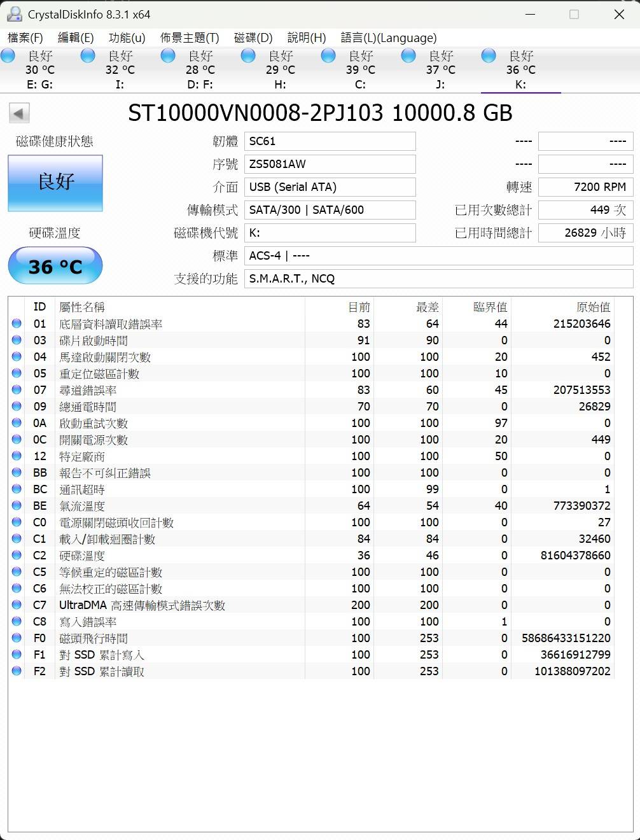Click the CrystalDiskInfo app icon in title bar
640x840 pixels.
(13, 14)
